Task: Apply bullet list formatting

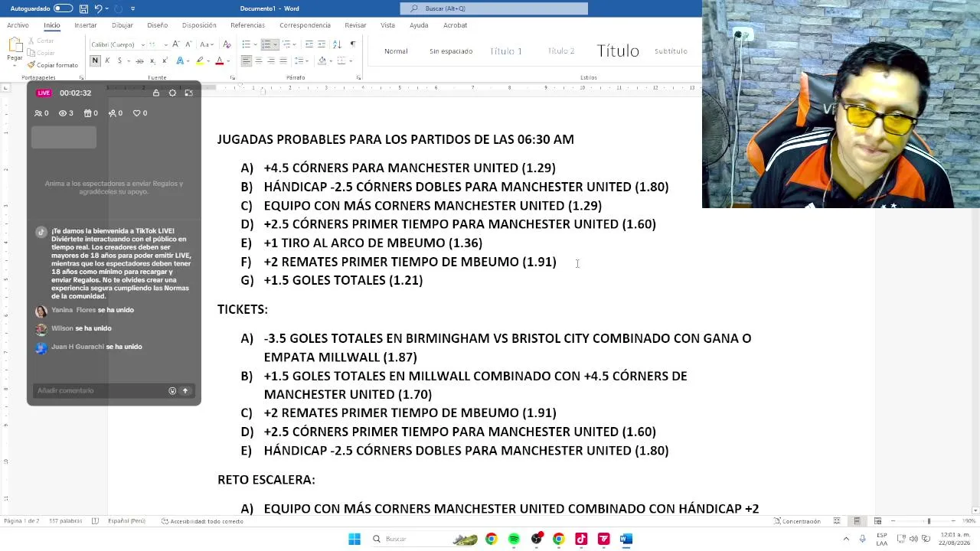Action: [246, 44]
